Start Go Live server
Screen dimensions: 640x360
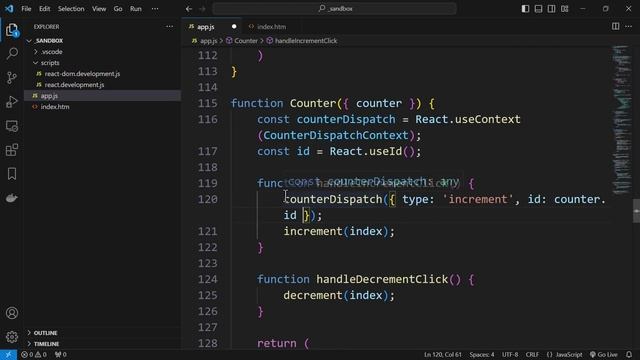(x=604, y=355)
